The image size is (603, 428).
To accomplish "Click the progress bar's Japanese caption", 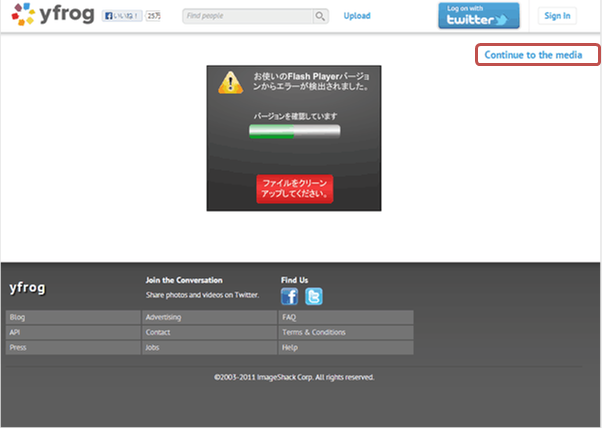I will click(x=295, y=116).
